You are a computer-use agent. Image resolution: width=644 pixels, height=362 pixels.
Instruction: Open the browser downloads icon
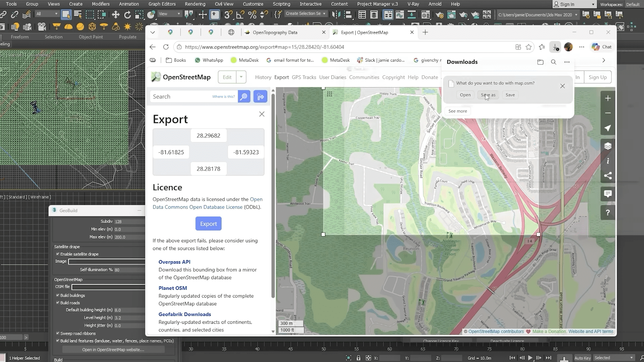click(x=555, y=47)
